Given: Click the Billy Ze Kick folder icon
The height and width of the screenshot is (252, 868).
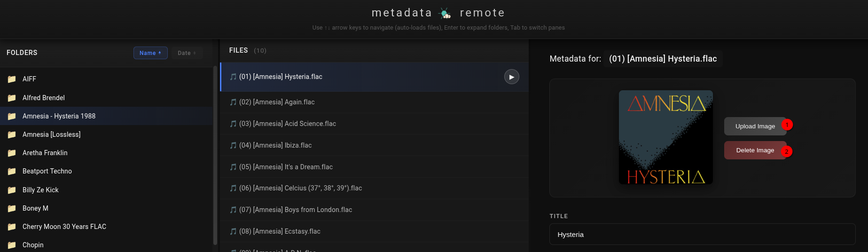Looking at the screenshot, I should [12, 190].
